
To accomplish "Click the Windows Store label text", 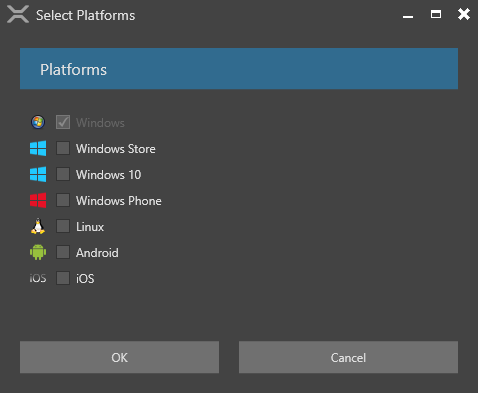I will 116,149.
